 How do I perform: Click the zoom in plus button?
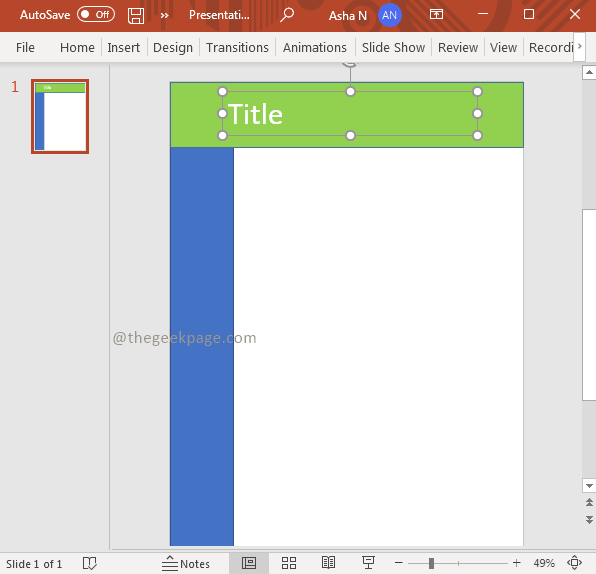[x=516, y=563]
